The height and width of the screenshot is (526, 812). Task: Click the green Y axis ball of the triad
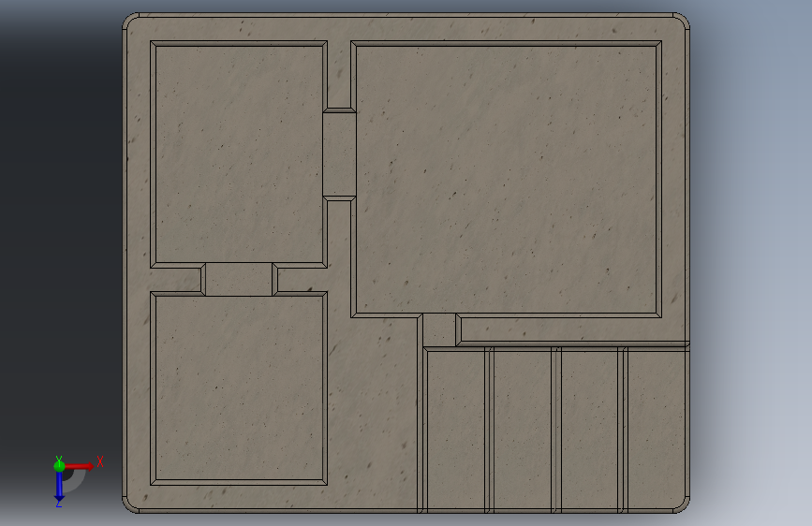tap(59, 466)
